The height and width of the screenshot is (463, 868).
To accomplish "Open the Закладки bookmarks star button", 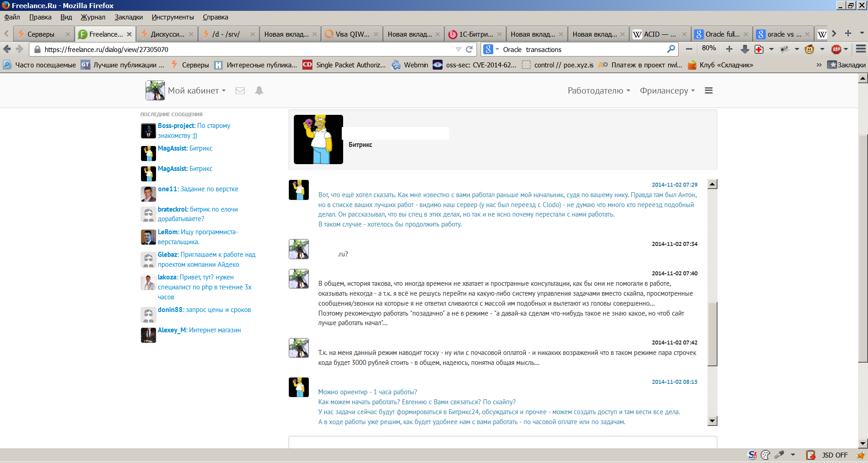I will (x=846, y=65).
